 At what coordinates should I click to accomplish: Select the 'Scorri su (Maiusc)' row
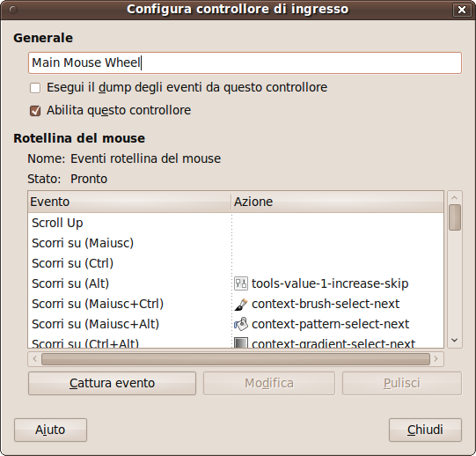[236, 243]
